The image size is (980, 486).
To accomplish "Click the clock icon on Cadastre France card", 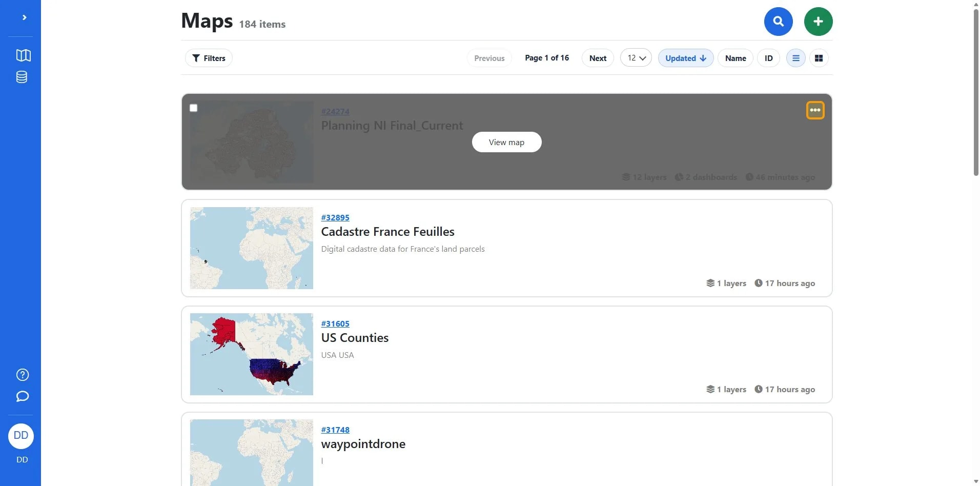I will pyautogui.click(x=759, y=283).
